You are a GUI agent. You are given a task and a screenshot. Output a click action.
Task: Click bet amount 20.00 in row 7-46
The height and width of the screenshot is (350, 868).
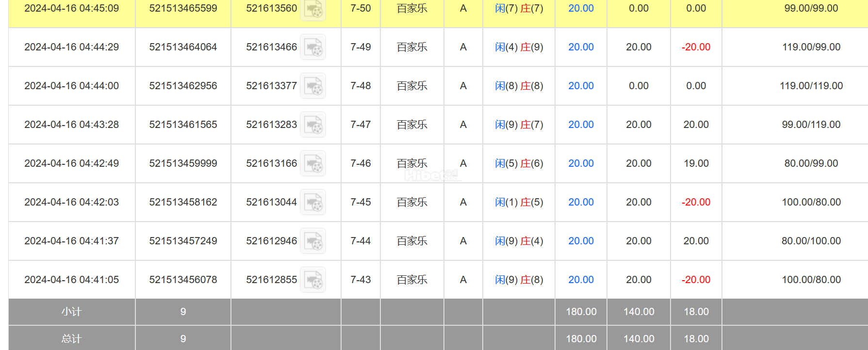pos(581,163)
